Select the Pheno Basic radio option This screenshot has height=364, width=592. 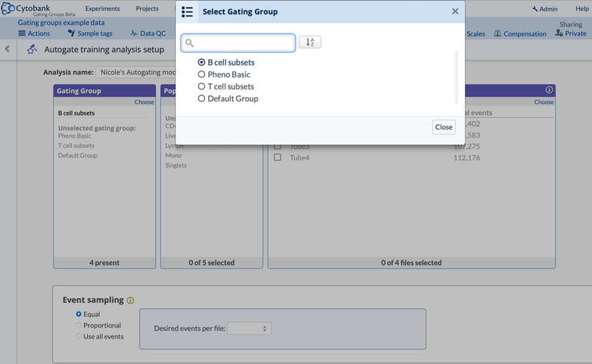[x=202, y=75]
